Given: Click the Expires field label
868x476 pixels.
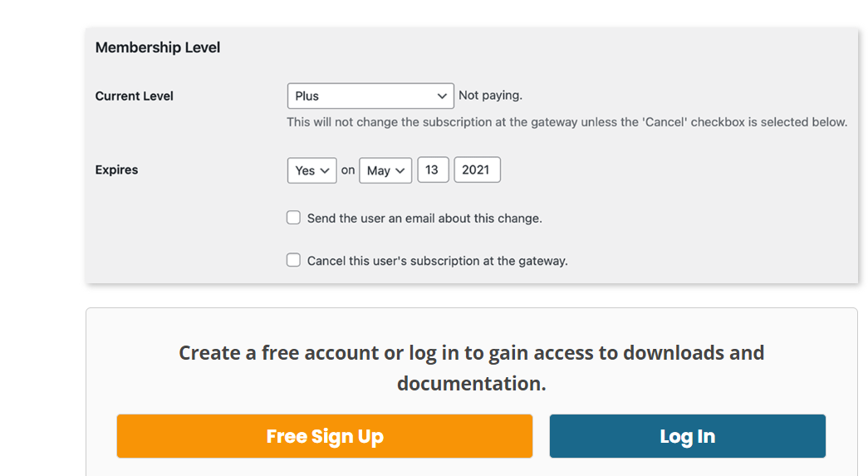Looking at the screenshot, I should point(117,169).
